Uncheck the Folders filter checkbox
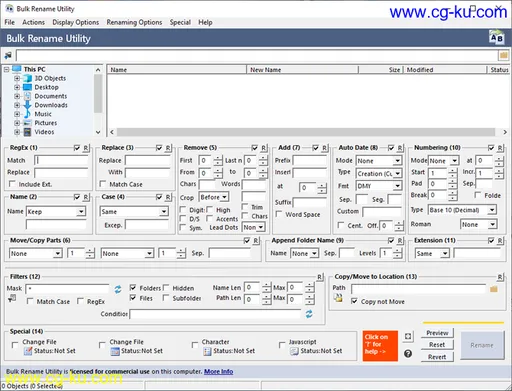 pos(133,288)
